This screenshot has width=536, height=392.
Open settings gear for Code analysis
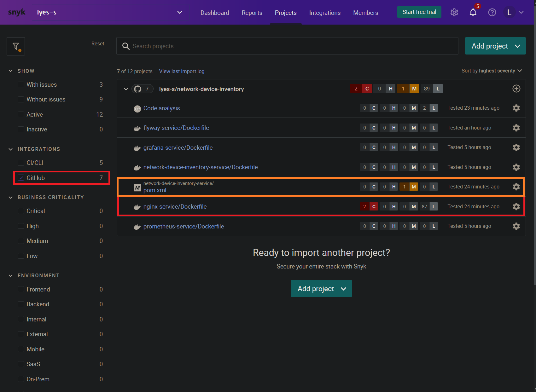tap(516, 108)
